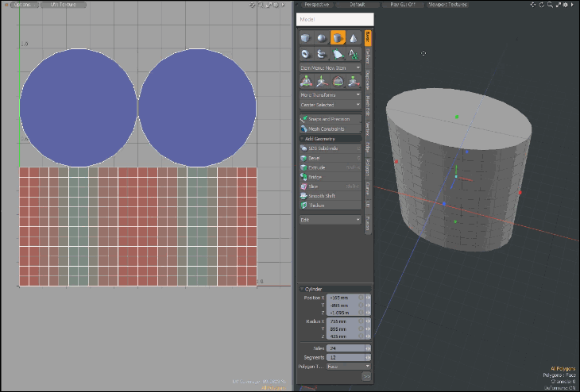Switch to the Deform vertical tab

pos(368,56)
